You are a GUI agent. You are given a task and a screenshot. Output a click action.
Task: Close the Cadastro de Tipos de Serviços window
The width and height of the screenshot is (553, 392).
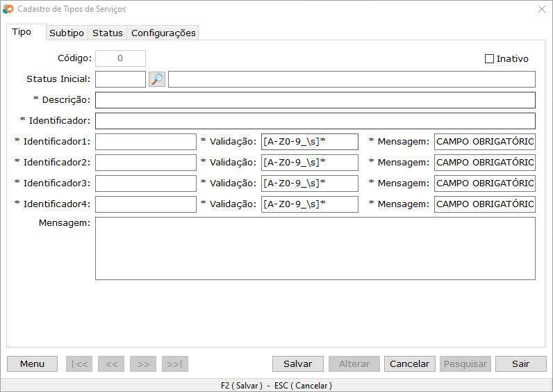pos(541,9)
